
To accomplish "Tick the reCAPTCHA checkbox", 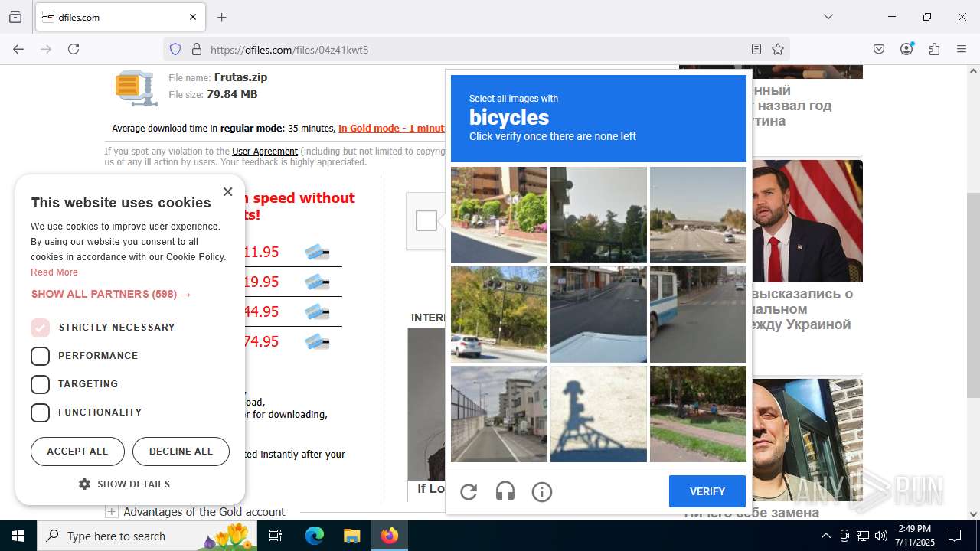I will 426,220.
